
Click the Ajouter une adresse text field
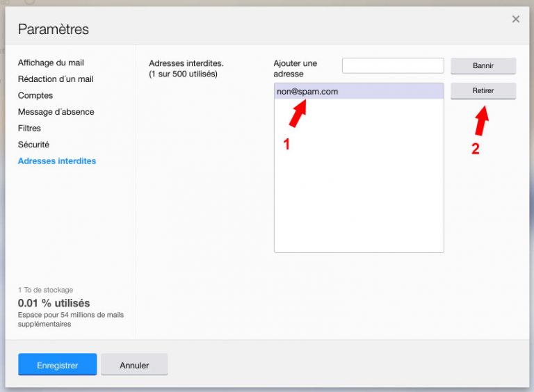pos(393,65)
